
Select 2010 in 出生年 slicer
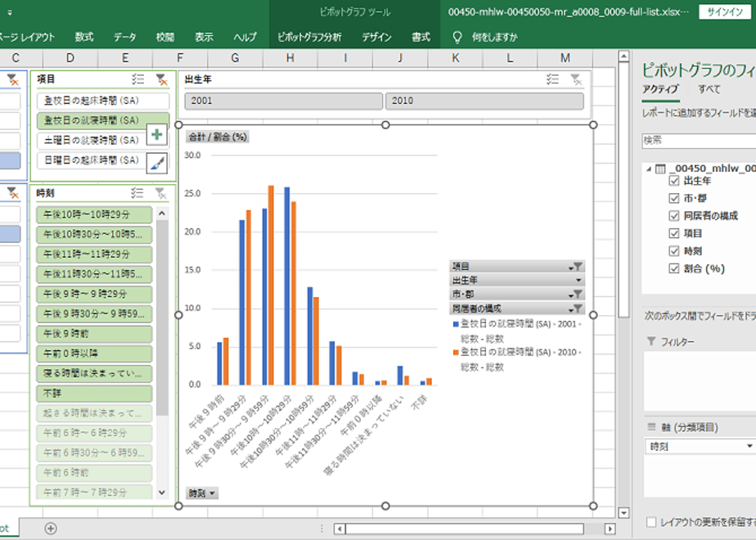[x=484, y=101]
